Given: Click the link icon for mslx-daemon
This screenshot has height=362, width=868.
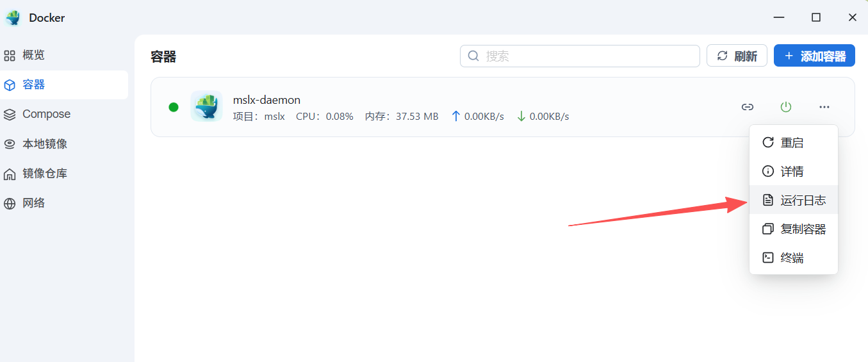Looking at the screenshot, I should [x=748, y=107].
